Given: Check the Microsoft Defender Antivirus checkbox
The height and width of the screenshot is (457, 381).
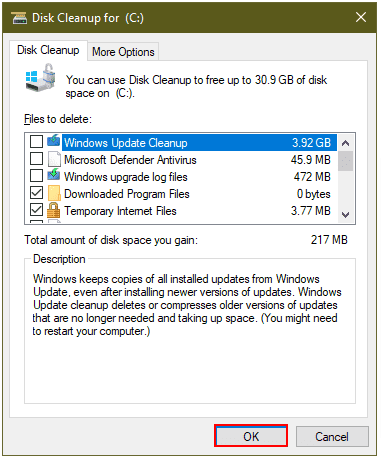Looking at the screenshot, I should 36,159.
